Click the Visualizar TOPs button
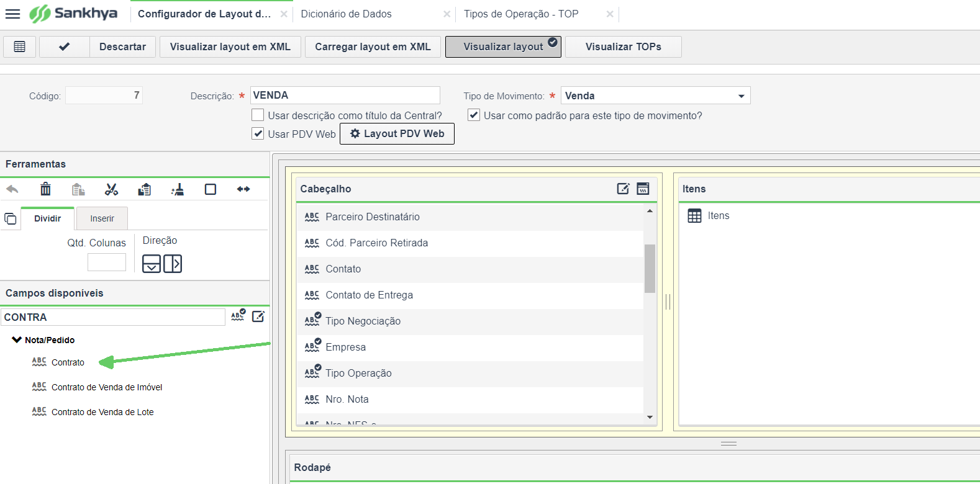980x484 pixels. [x=624, y=47]
